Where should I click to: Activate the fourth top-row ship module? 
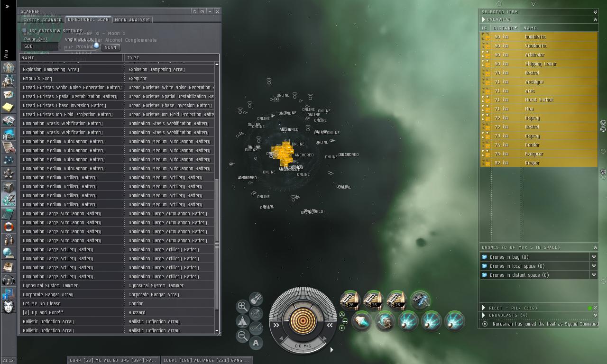pos(420,300)
